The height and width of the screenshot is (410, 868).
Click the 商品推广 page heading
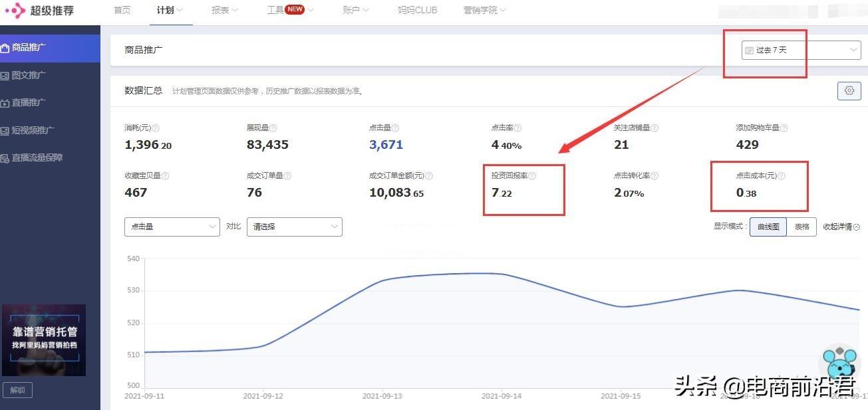(x=144, y=50)
